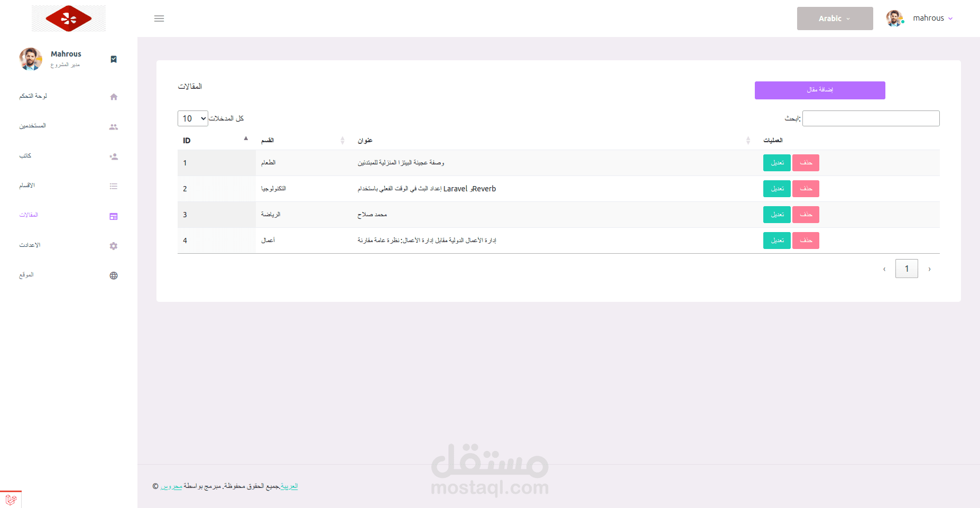Edit article 2 about Laravel Reverb
This screenshot has width=980, height=508.
(x=777, y=189)
